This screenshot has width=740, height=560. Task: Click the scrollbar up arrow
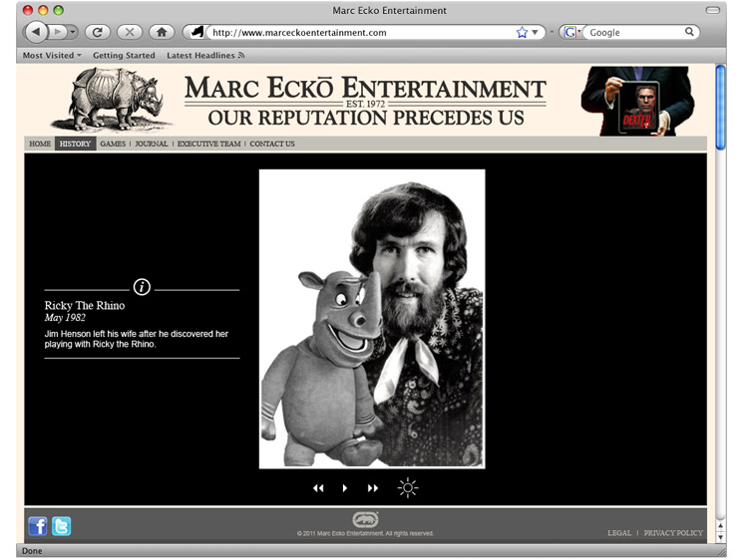[x=720, y=525]
